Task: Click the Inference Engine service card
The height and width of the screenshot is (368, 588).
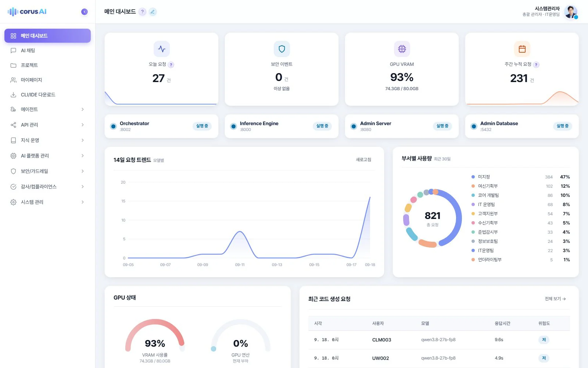Action: point(282,126)
